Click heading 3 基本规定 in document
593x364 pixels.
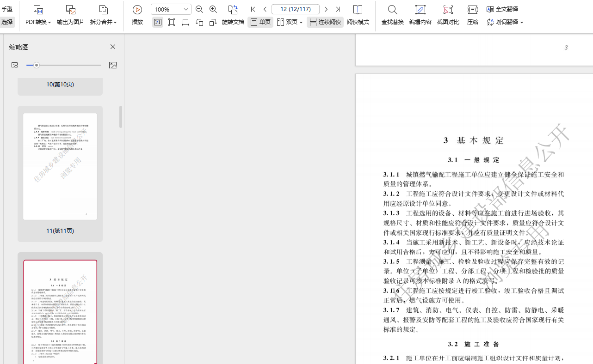[474, 140]
